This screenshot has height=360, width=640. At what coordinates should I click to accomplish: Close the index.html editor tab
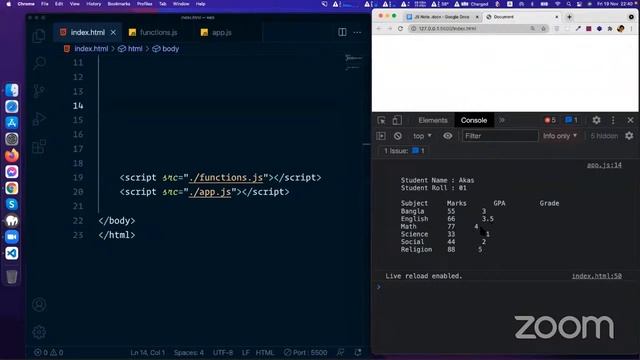(113, 32)
